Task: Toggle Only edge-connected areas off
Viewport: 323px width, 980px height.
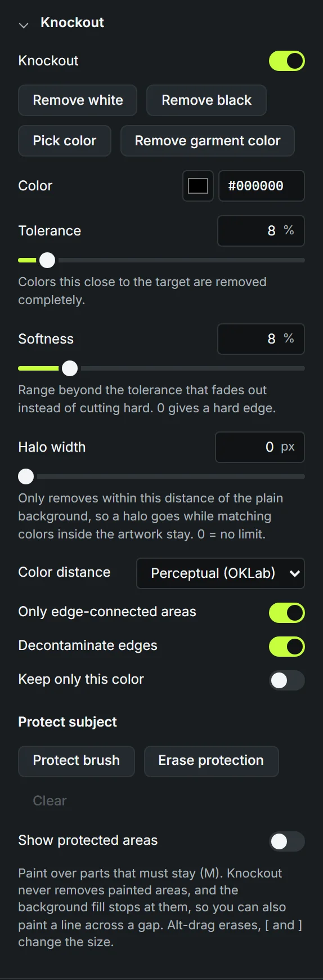Action: 287,613
